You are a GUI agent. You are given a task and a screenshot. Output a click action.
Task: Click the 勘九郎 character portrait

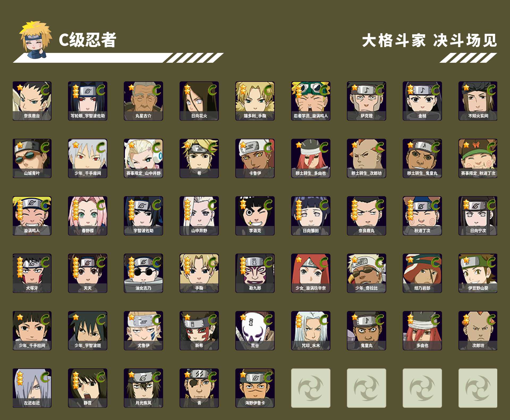click(255, 273)
